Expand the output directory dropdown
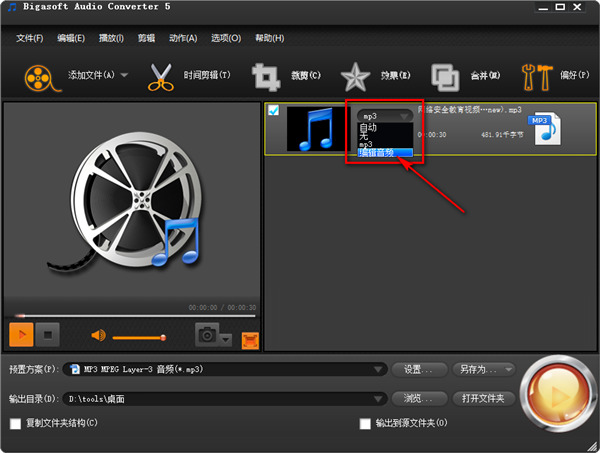600x453 pixels. coord(378,399)
